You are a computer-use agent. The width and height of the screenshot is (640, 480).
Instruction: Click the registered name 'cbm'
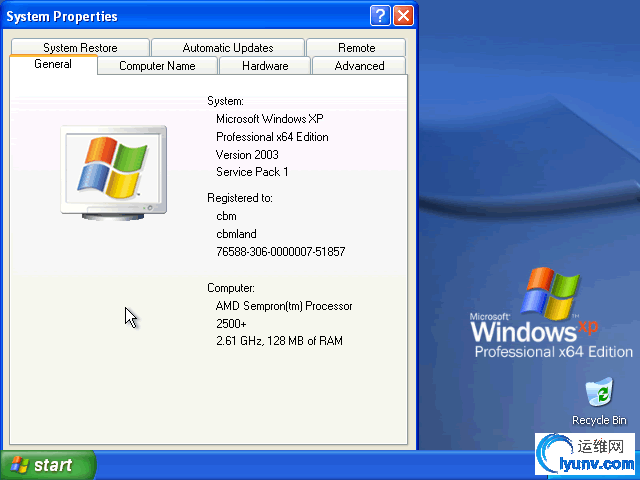pos(227,216)
